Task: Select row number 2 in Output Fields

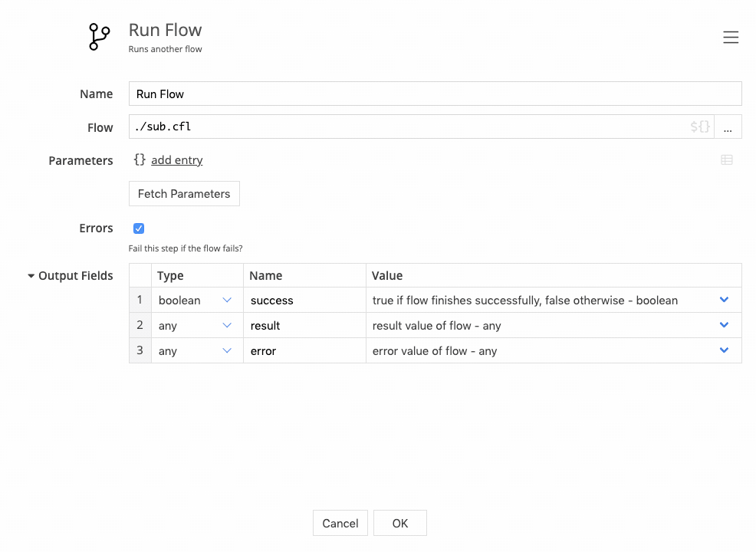Action: coord(140,325)
